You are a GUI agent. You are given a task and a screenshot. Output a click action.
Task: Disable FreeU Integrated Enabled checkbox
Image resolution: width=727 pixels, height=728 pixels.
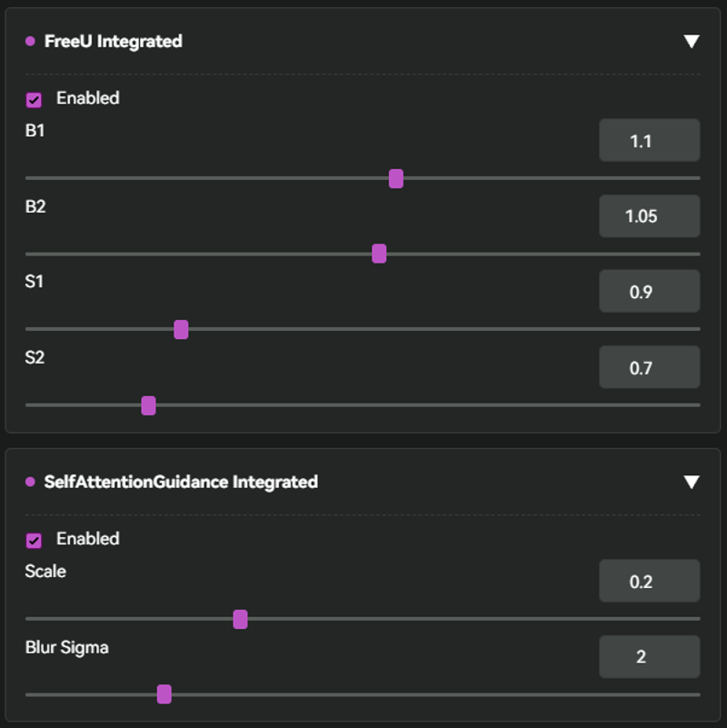tap(34, 99)
